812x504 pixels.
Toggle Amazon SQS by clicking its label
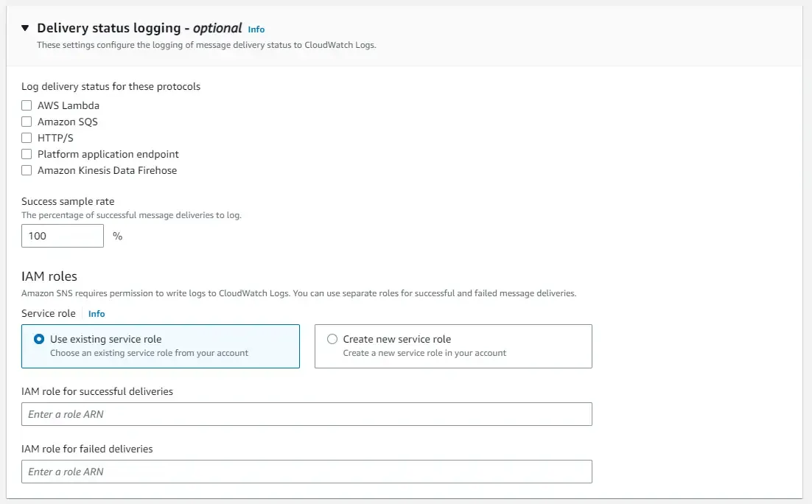point(67,121)
